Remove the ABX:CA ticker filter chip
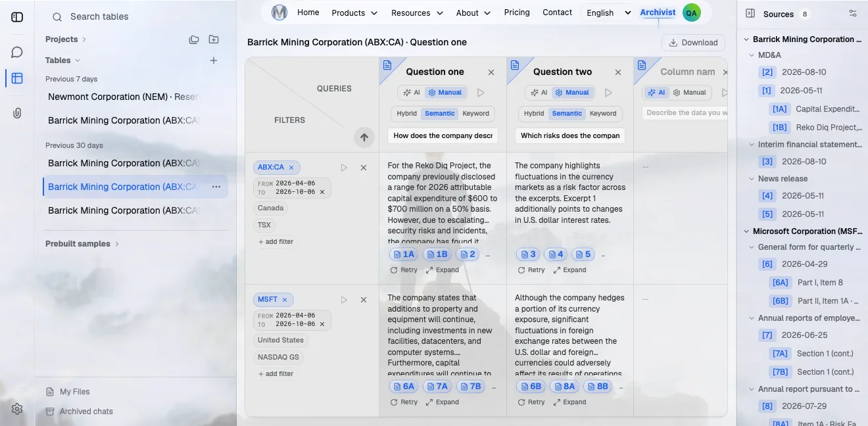This screenshot has height=426, width=868. tap(291, 168)
